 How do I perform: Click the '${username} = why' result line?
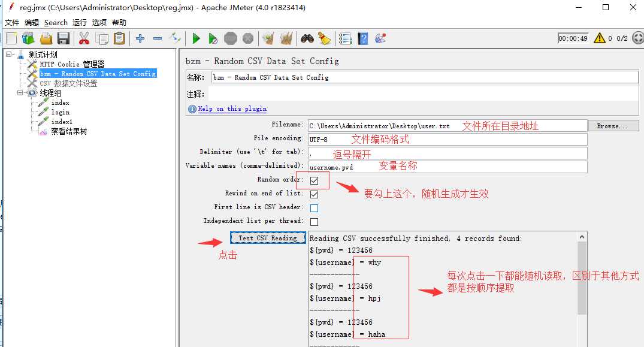click(346, 262)
